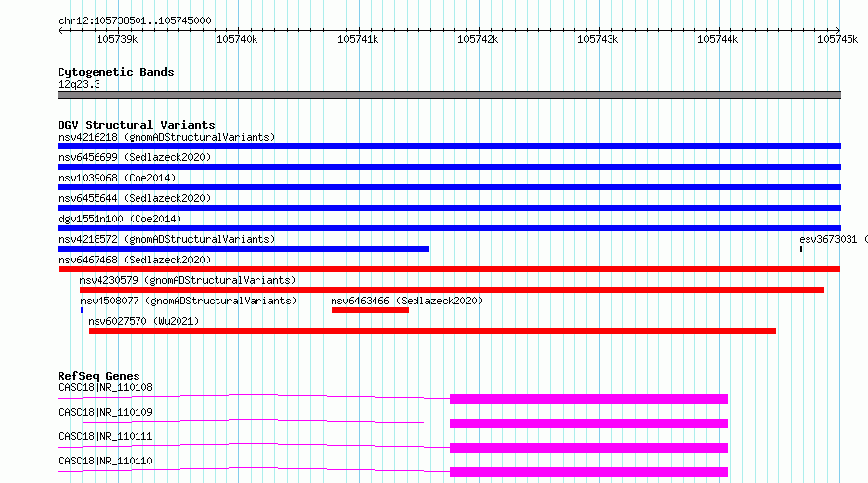Select the red bar under nsv6467468
Screen dimensions: 868x483
pyautogui.click(x=449, y=269)
